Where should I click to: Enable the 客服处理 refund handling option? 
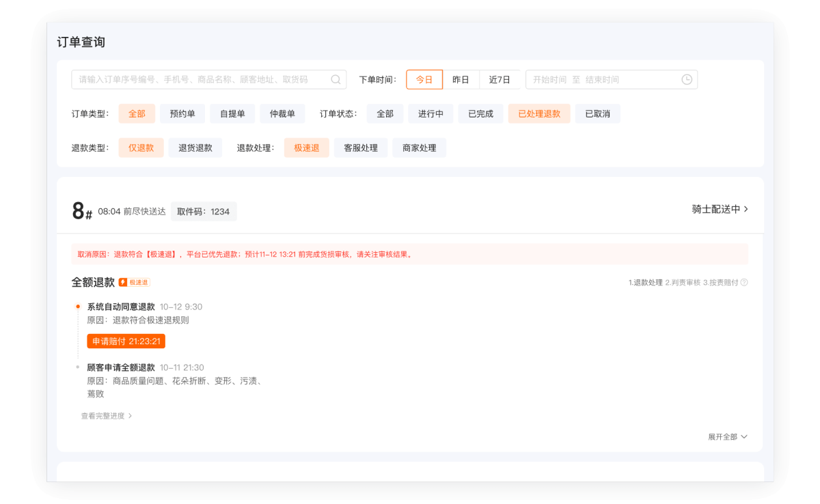click(x=360, y=148)
